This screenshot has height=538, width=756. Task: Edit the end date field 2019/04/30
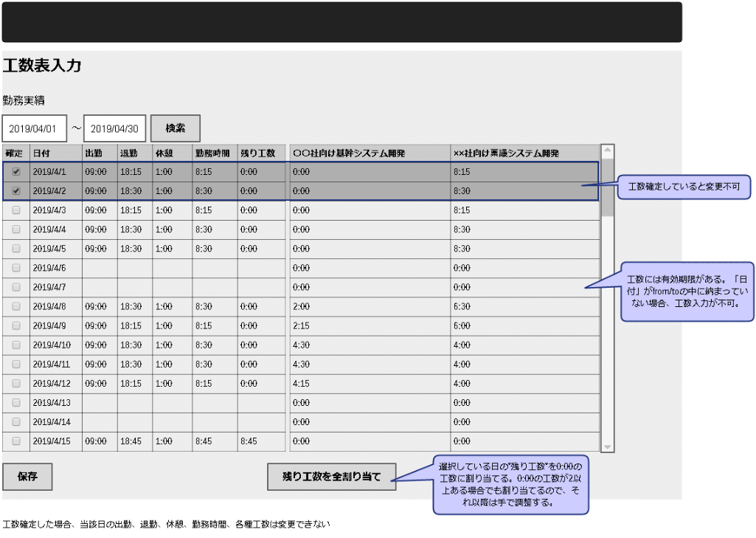click(114, 128)
